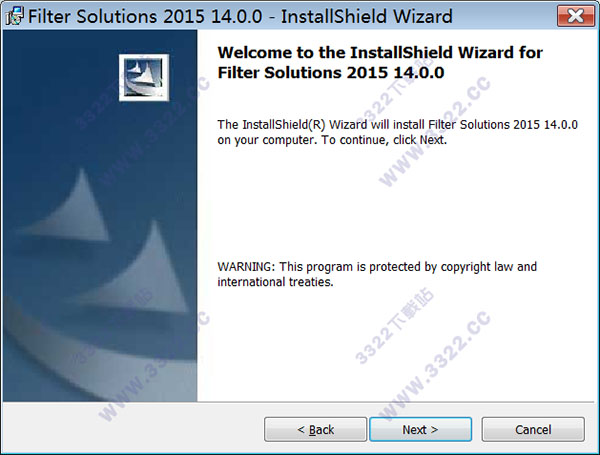Close the InstallShield Wizard with the red X
Screen dimensions: 600x455
[x=576, y=16]
